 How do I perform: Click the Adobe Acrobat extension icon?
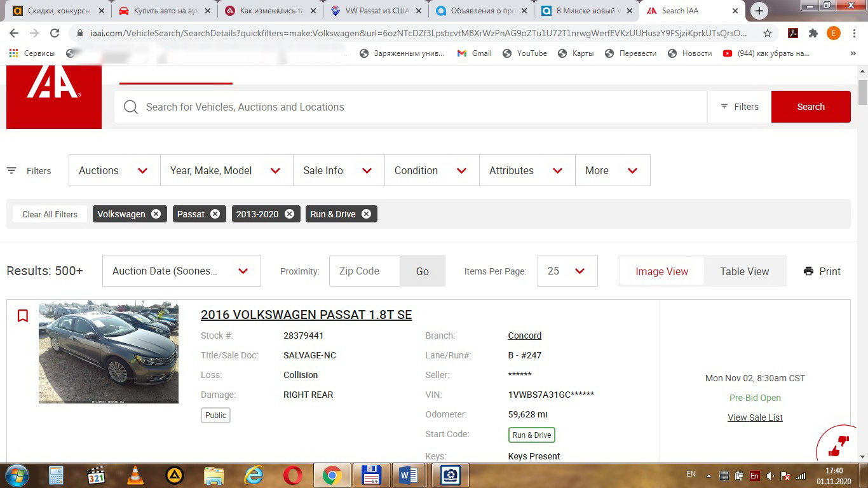coord(793,33)
